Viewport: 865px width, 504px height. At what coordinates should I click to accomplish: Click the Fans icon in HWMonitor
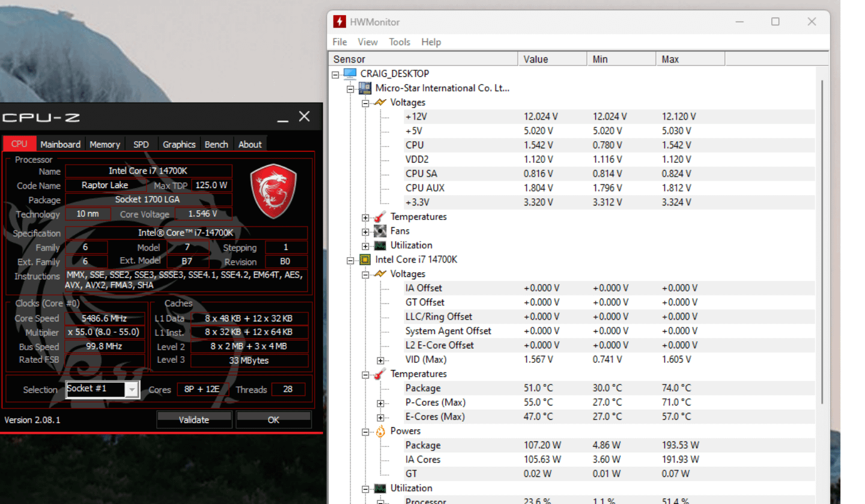click(x=380, y=231)
